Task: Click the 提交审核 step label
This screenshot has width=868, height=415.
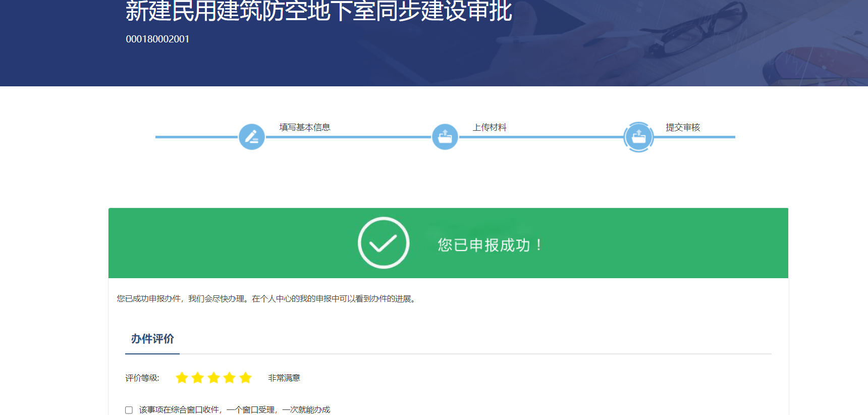Action: (683, 127)
